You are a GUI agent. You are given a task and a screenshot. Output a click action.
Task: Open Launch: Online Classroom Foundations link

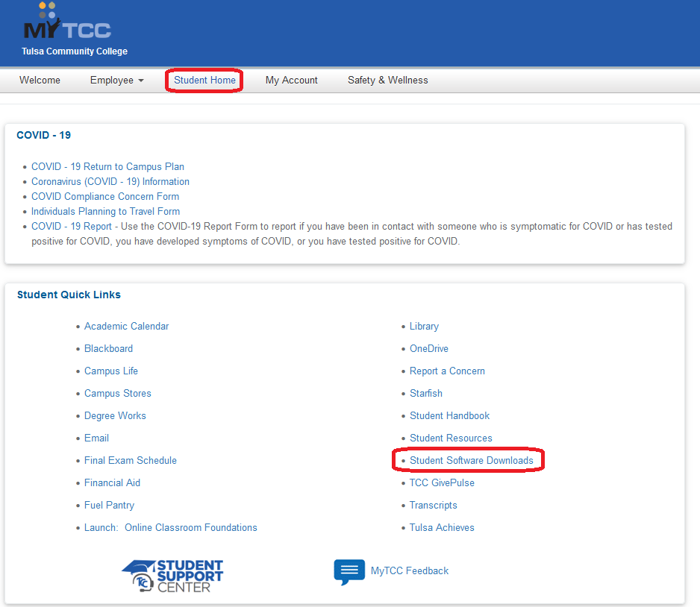pos(171,528)
